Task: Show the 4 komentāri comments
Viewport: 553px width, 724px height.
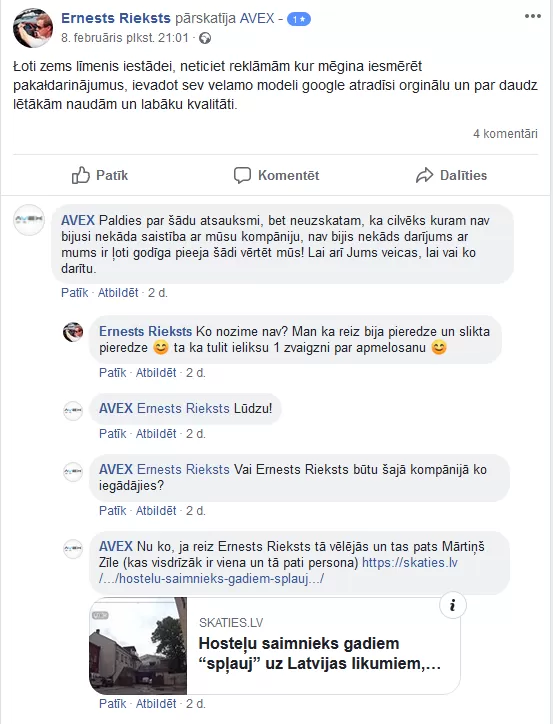Action: point(505,134)
